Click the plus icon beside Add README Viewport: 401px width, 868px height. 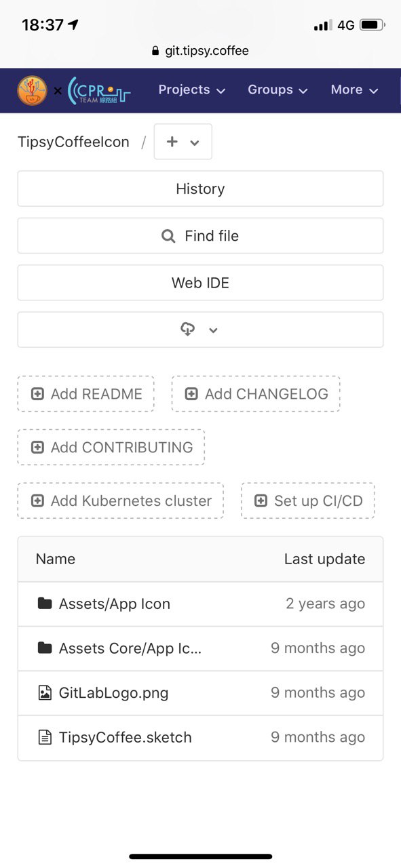point(38,394)
